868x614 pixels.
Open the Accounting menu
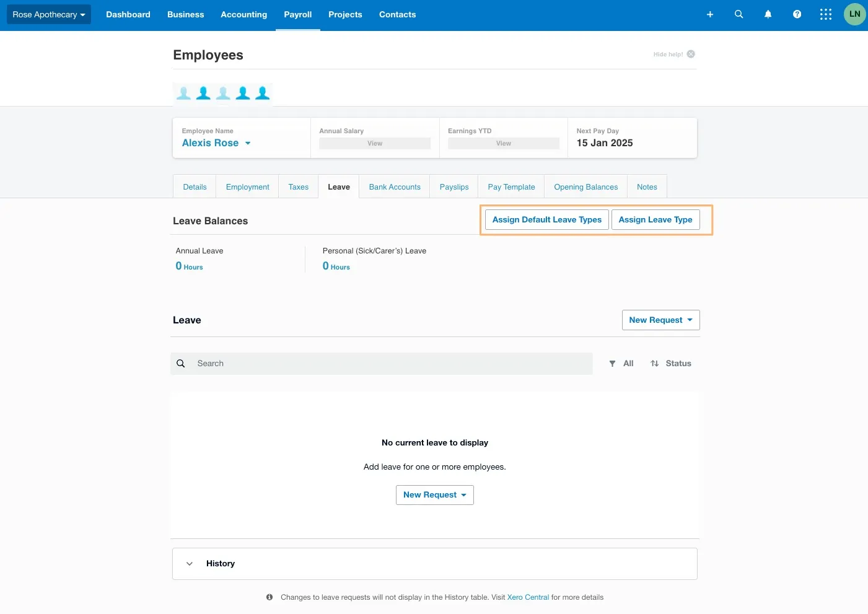pyautogui.click(x=243, y=14)
